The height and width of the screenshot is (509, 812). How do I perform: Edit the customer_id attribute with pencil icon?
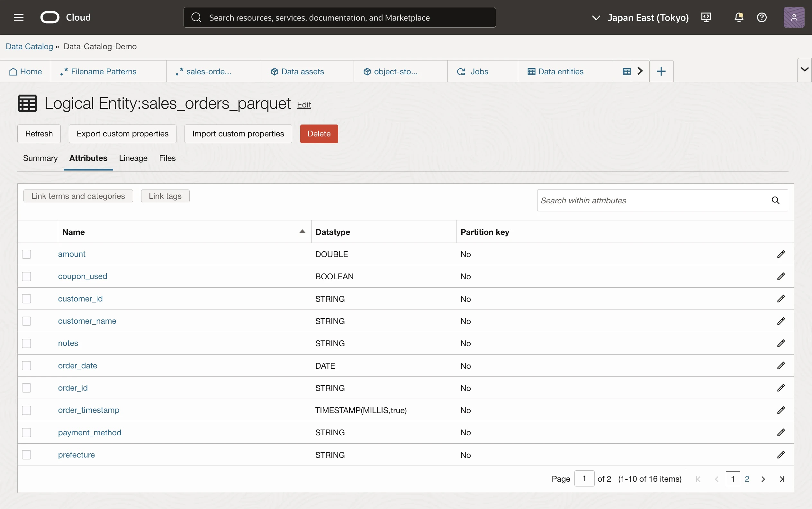pos(781,299)
